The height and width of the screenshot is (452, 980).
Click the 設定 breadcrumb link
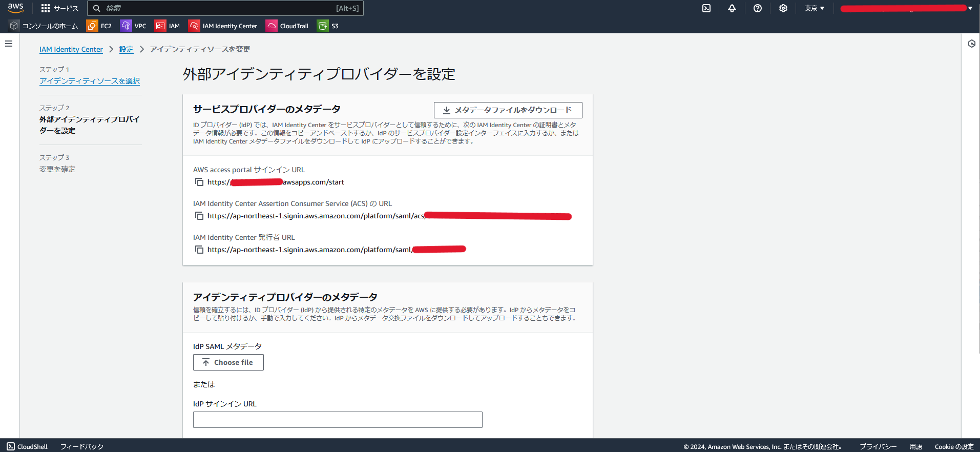click(x=126, y=49)
